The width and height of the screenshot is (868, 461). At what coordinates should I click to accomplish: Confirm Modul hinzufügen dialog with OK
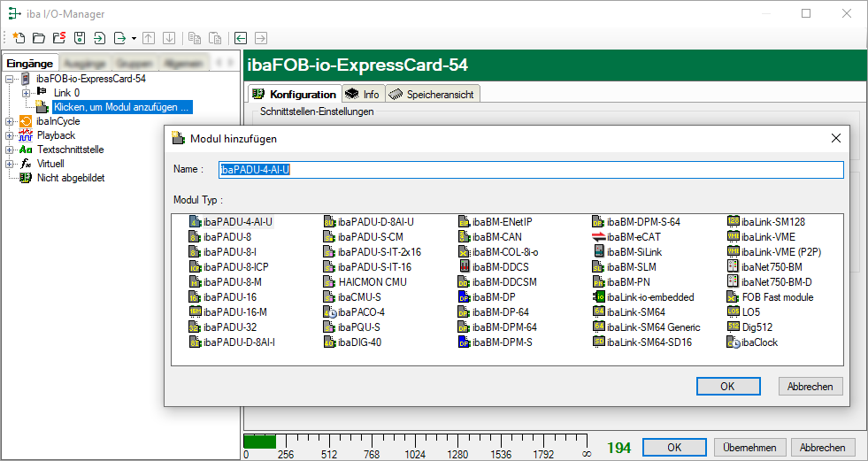coord(727,387)
